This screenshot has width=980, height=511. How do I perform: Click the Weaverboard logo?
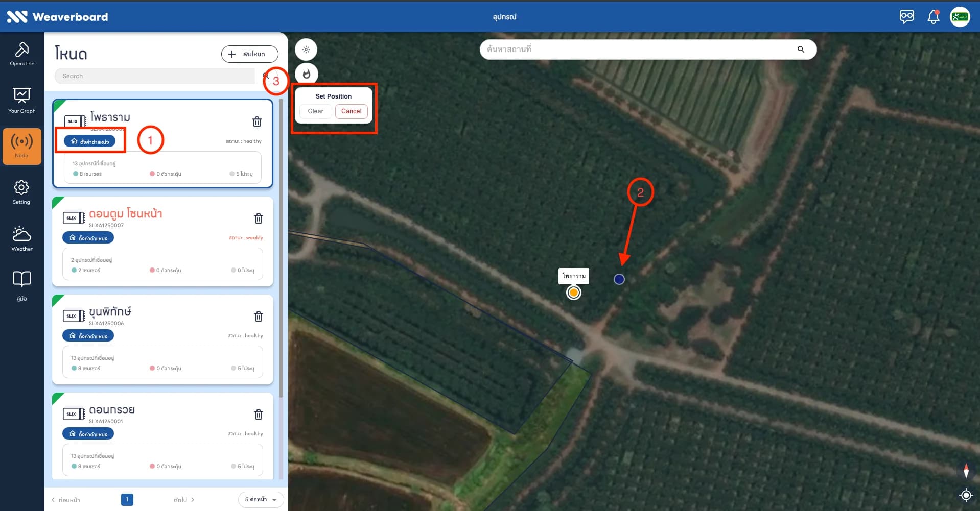57,17
